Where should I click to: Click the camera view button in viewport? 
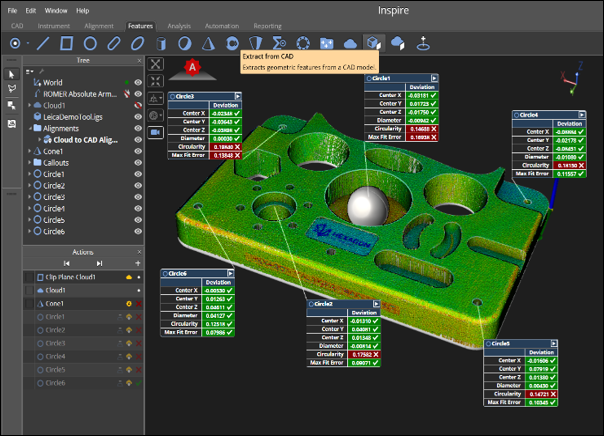pyautogui.click(x=155, y=131)
